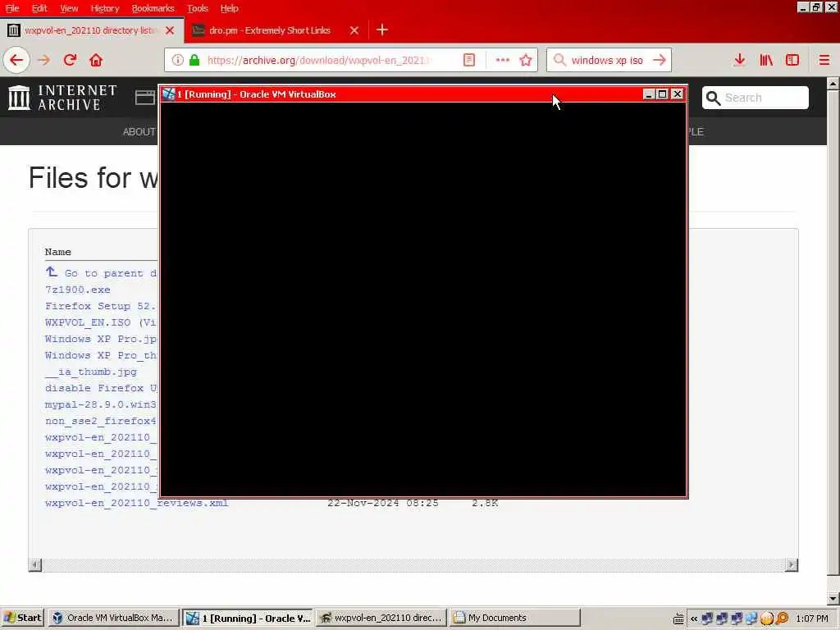Open the Firefox home page icon
This screenshot has width=840, height=630.
click(x=96, y=60)
